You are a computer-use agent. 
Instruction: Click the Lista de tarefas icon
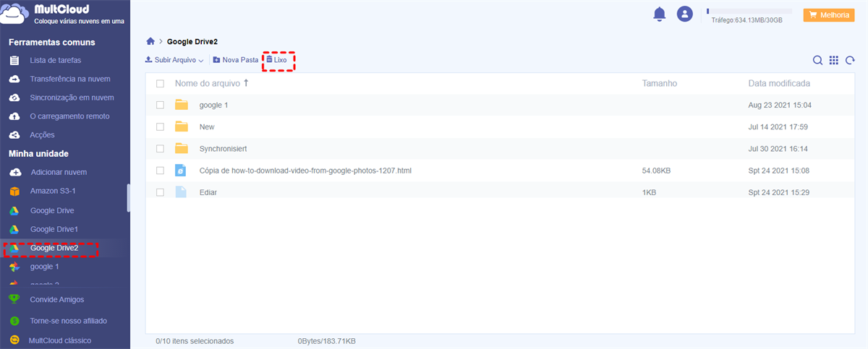click(x=14, y=60)
